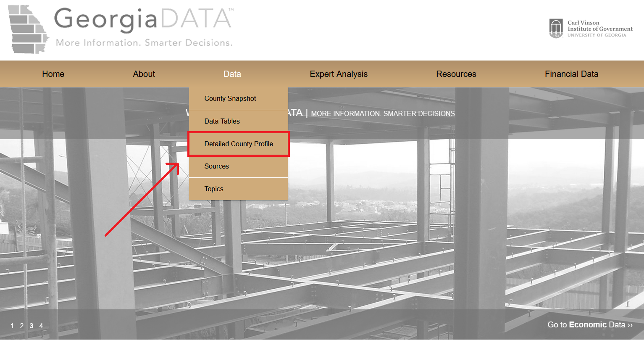Image resolution: width=644 pixels, height=348 pixels.
Task: Open Carl Vinson Institute of Government logo link
Action: (591, 29)
